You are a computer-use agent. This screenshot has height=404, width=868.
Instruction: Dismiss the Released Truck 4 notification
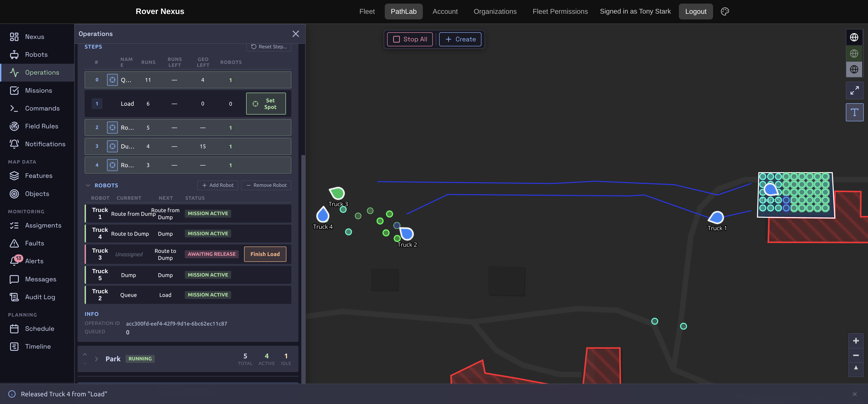coord(854,394)
